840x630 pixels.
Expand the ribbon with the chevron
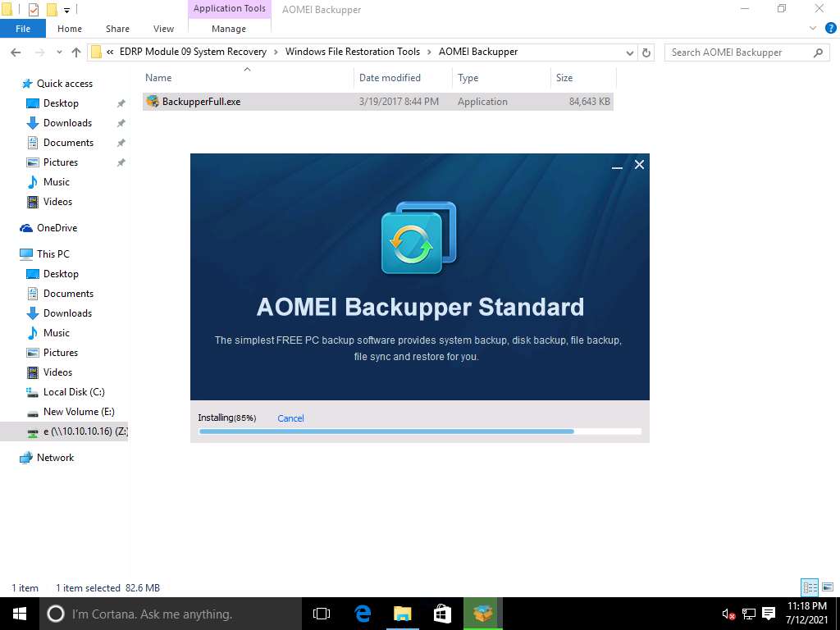[x=813, y=29]
